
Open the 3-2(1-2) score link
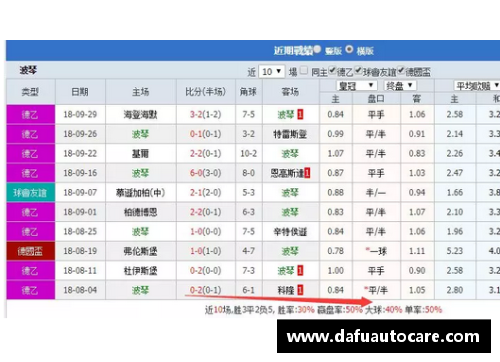click(x=206, y=114)
